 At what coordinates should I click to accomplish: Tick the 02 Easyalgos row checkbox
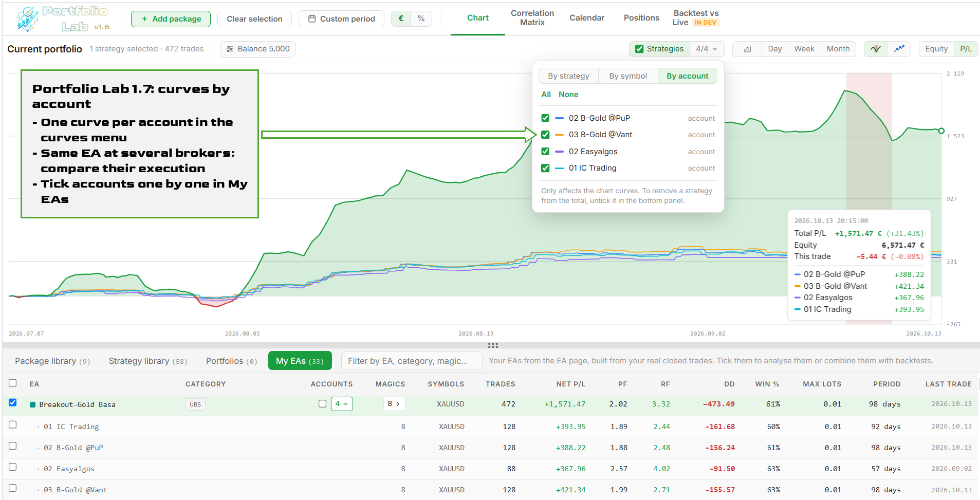(13, 467)
